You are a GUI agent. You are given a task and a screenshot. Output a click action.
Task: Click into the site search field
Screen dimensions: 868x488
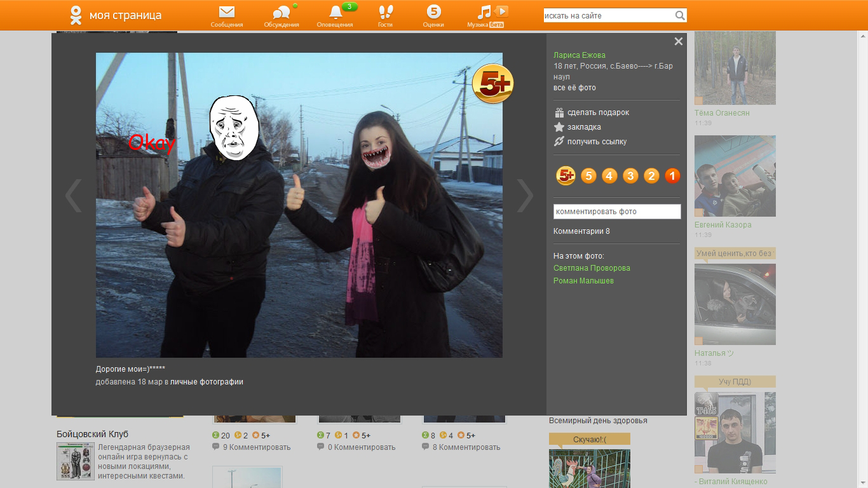(609, 16)
